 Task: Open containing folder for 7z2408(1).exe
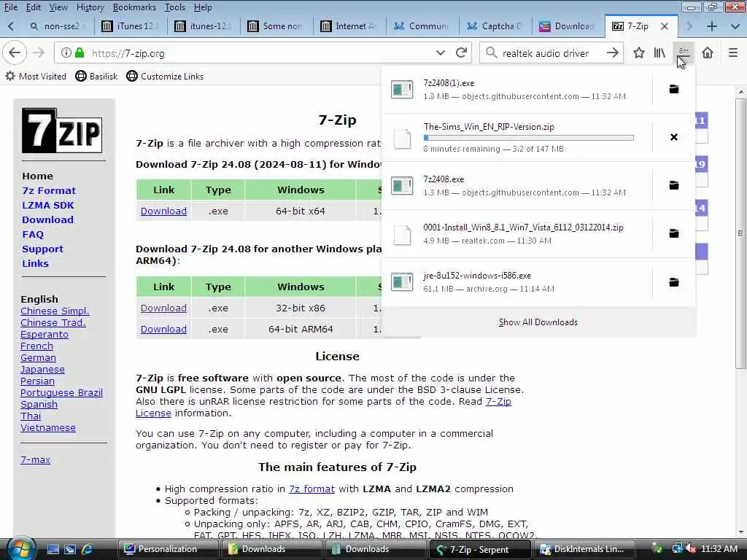673,89
